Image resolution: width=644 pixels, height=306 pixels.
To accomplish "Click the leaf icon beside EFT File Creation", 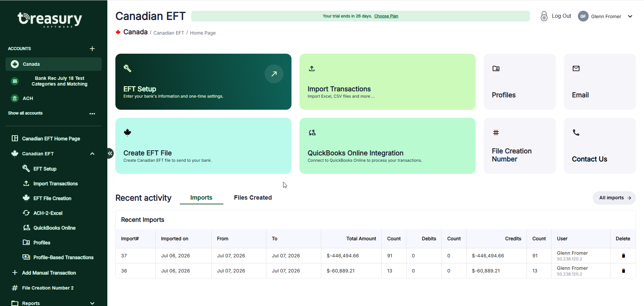I will point(26,198).
